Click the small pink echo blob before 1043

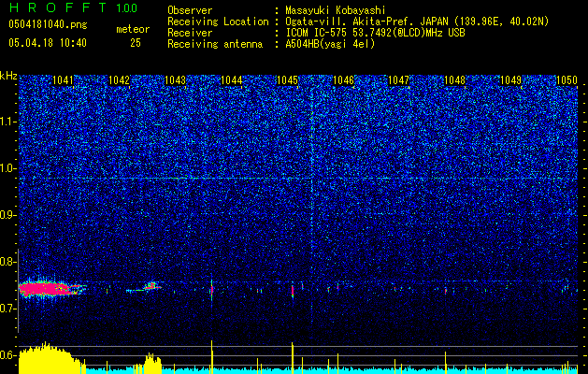(151, 286)
